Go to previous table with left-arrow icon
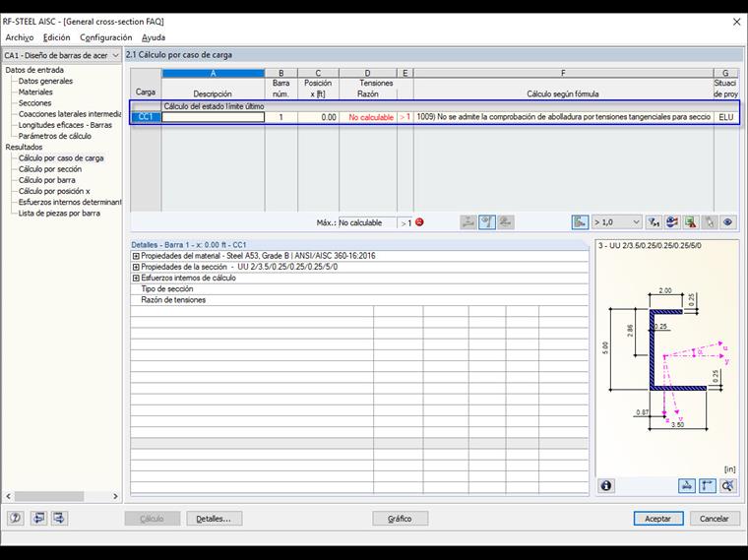This screenshot has width=748, height=560. point(38,518)
